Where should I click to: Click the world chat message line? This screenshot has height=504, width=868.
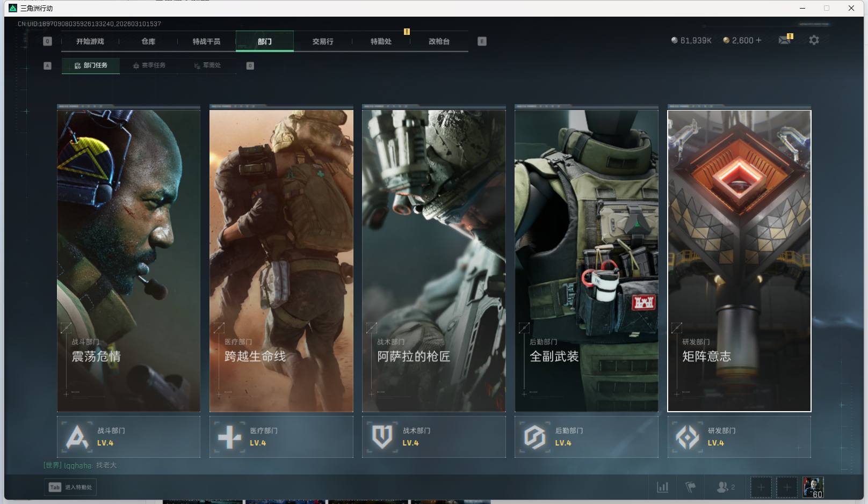click(x=81, y=465)
